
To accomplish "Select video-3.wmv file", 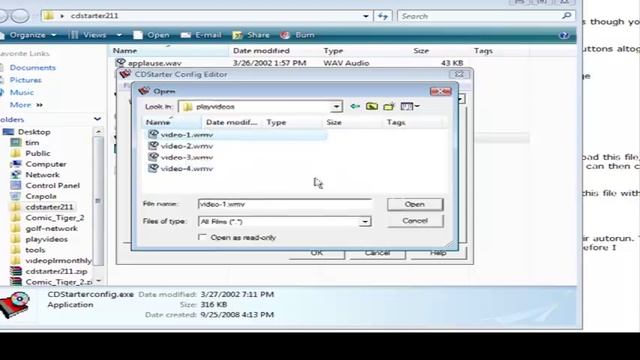I will 187,158.
